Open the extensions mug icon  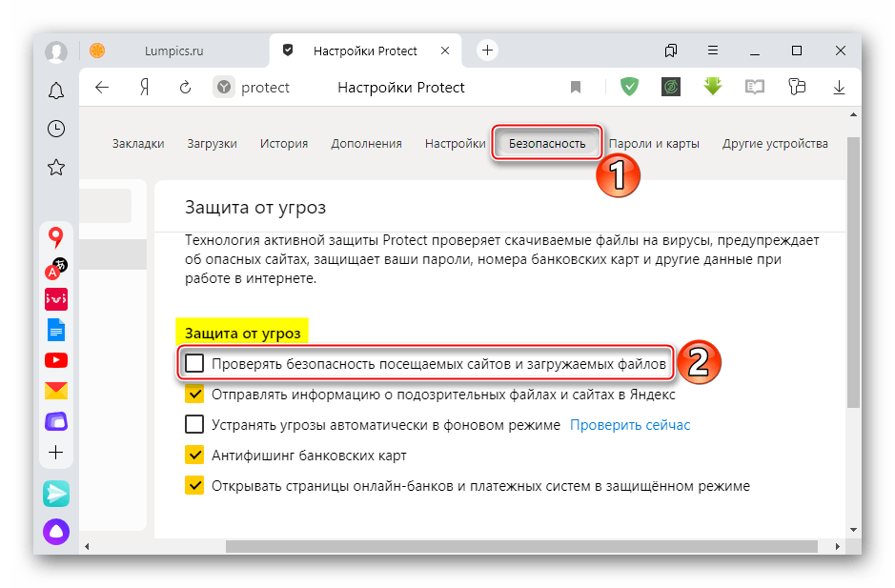click(x=797, y=87)
